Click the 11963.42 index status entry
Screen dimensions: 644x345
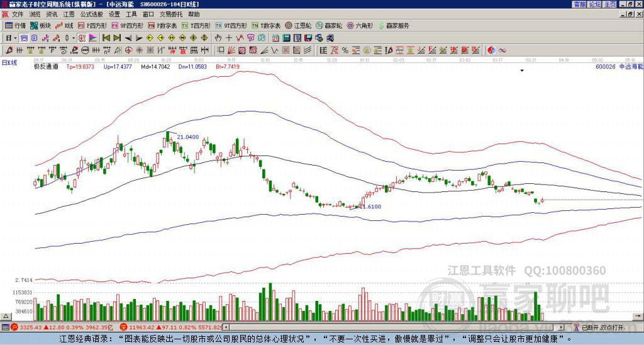[x=171, y=327]
